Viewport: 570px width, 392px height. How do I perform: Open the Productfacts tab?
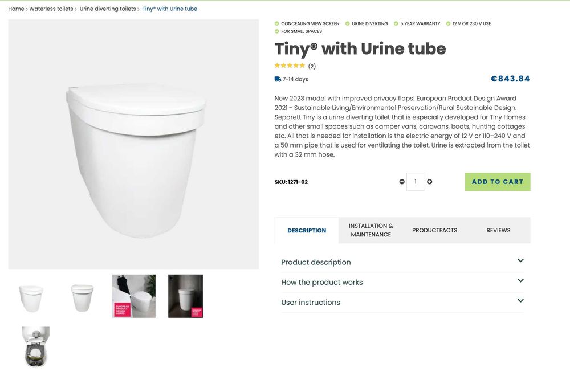tap(434, 230)
